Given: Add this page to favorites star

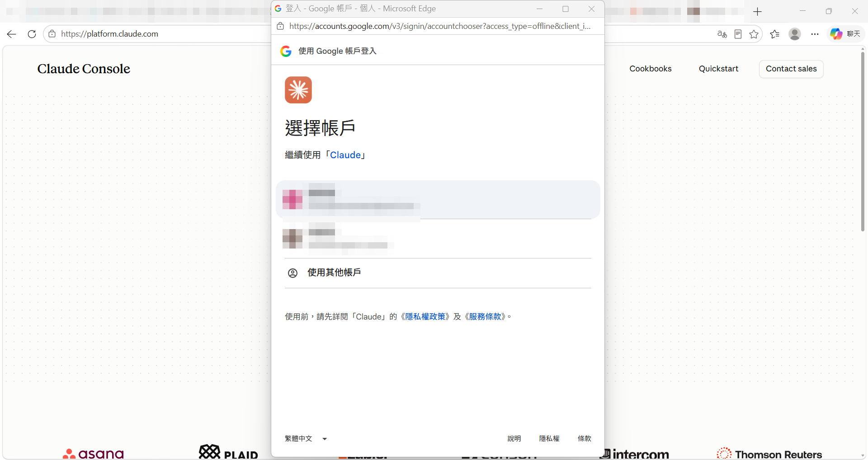Looking at the screenshot, I should pos(754,34).
